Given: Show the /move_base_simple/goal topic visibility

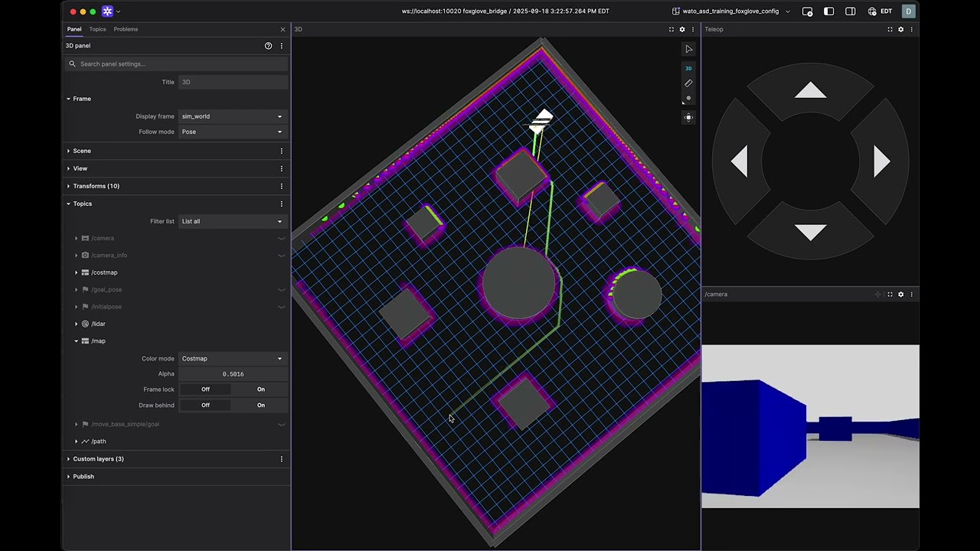Looking at the screenshot, I should pyautogui.click(x=282, y=424).
